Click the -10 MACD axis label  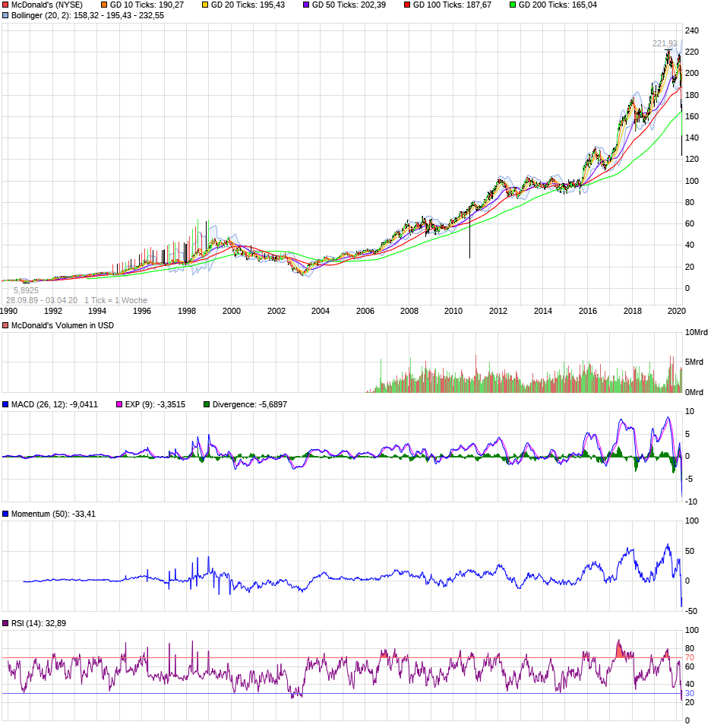pyautogui.click(x=691, y=502)
